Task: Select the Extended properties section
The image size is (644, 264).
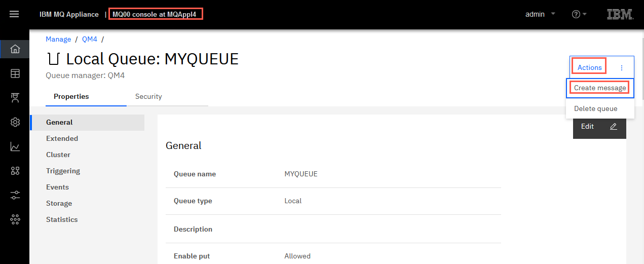Action: click(x=88, y=138)
